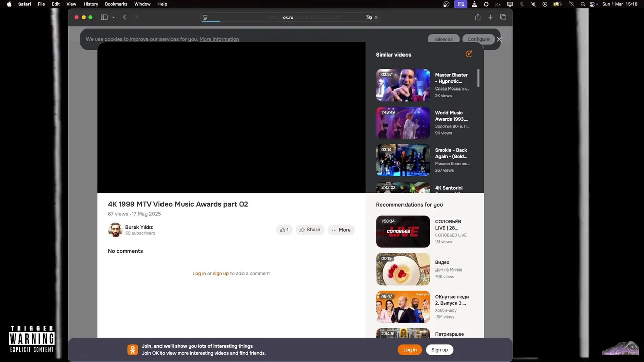
Task: Click the Sign up button in the banner
Action: 439,350
